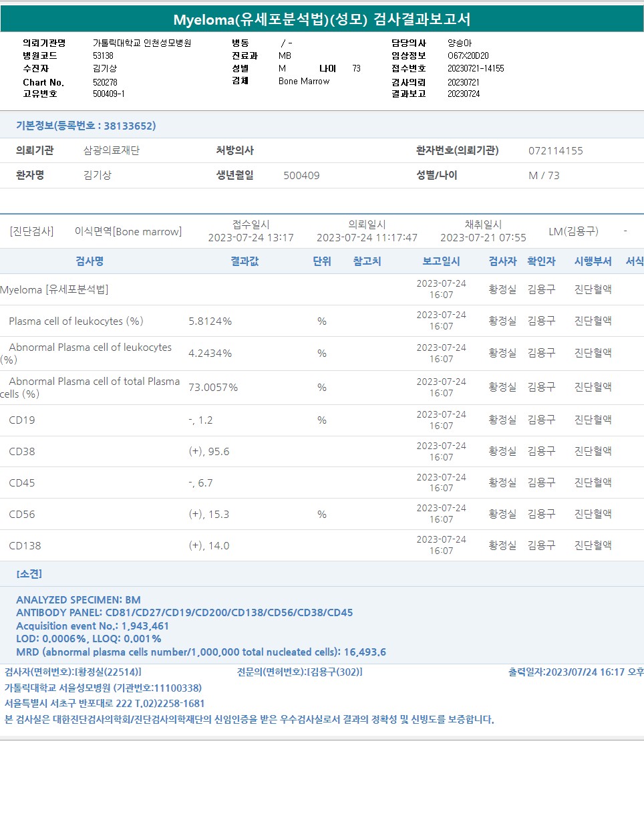Image resolution: width=644 pixels, height=816 pixels.
Task: Click the 결과값 column header
Action: point(244,261)
